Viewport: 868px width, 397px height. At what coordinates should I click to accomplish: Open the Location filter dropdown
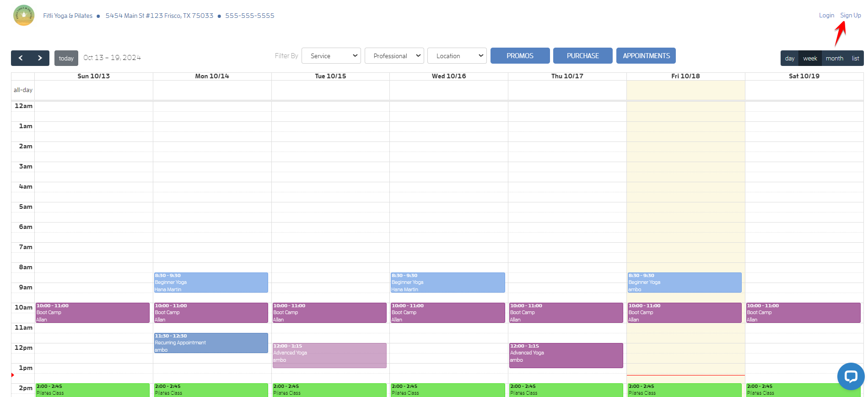[x=457, y=56]
